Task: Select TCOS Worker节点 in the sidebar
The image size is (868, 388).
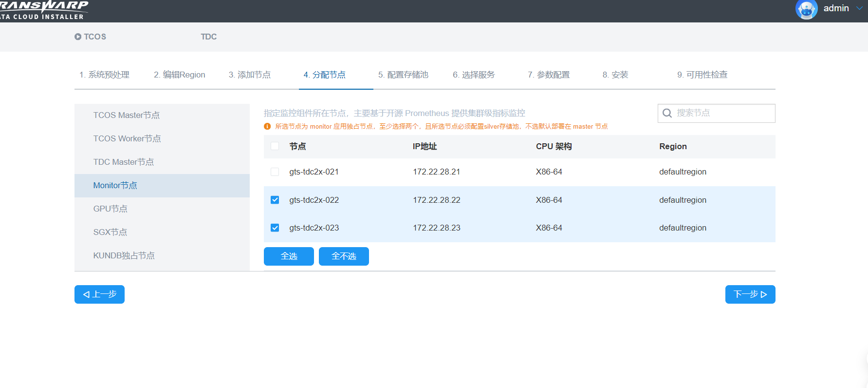Action: tap(162, 138)
